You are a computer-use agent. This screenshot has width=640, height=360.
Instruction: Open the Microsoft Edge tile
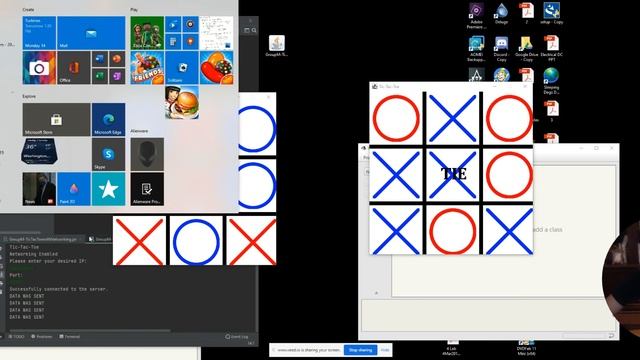pyautogui.click(x=109, y=120)
